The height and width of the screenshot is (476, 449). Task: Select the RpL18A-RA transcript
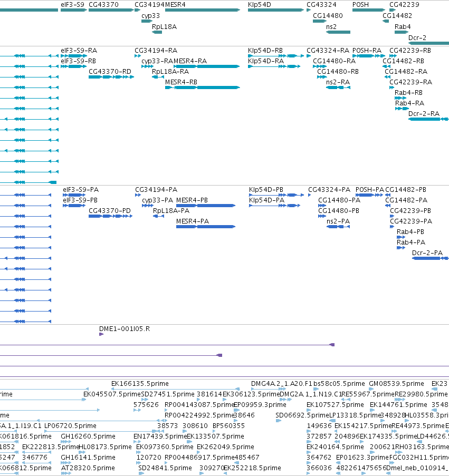pos(158,77)
